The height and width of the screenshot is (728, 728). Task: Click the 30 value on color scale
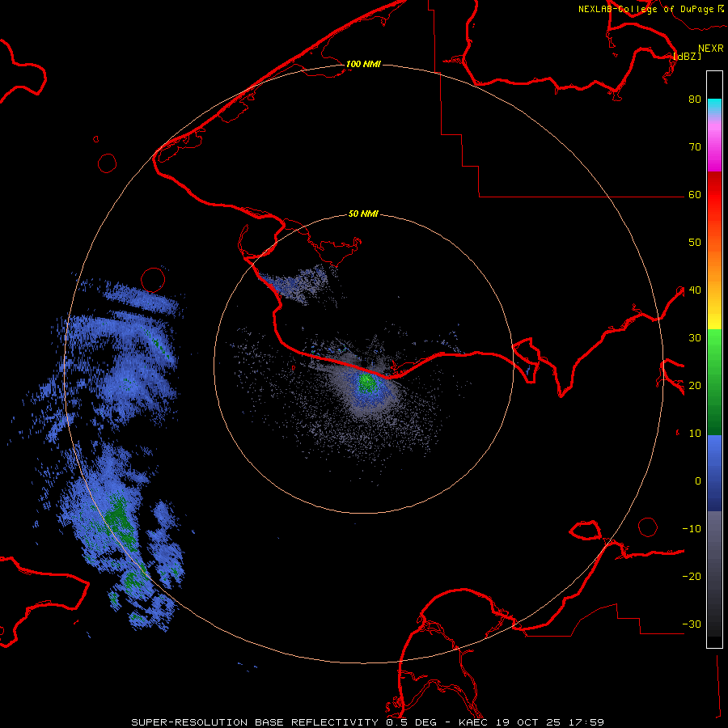[695, 337]
